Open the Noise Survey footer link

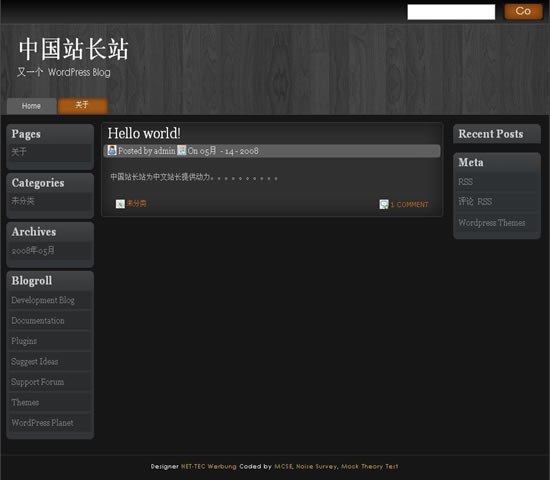tap(317, 466)
